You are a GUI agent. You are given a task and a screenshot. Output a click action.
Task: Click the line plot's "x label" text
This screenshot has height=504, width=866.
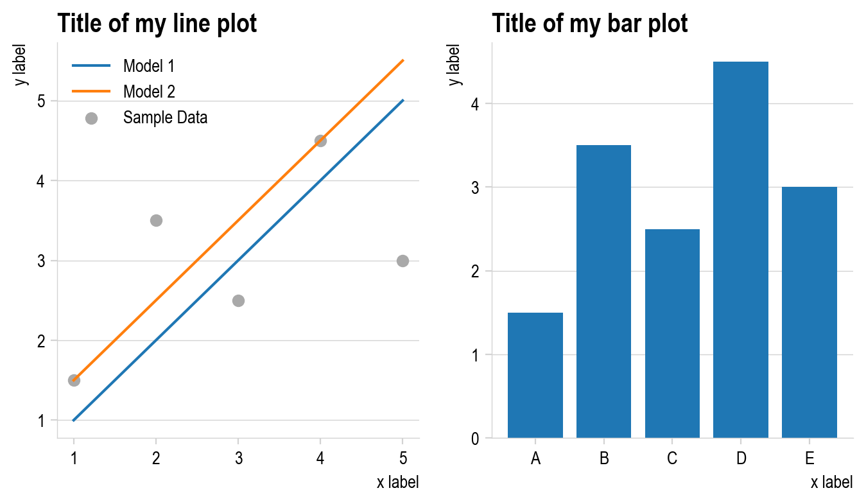coord(397,482)
